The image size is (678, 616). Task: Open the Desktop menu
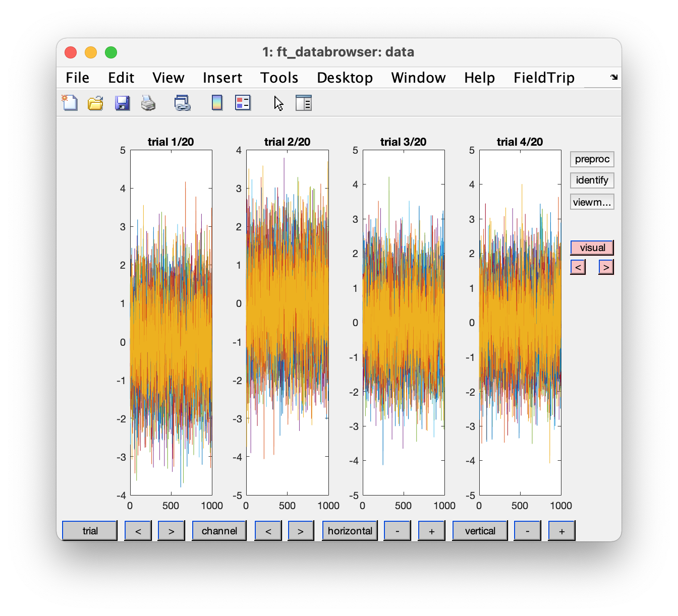[x=345, y=78]
